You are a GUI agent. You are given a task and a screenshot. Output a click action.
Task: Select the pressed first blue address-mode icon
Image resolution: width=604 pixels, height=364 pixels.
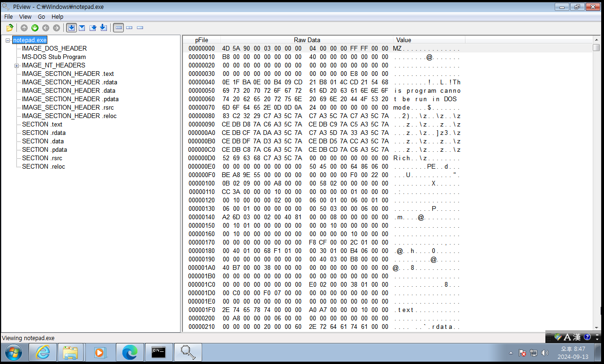[71, 28]
